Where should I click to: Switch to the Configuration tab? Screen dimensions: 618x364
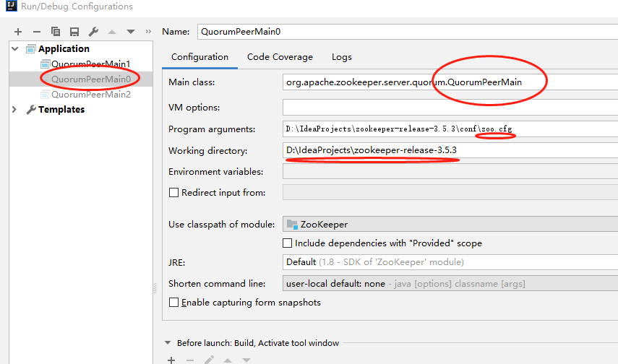click(199, 57)
